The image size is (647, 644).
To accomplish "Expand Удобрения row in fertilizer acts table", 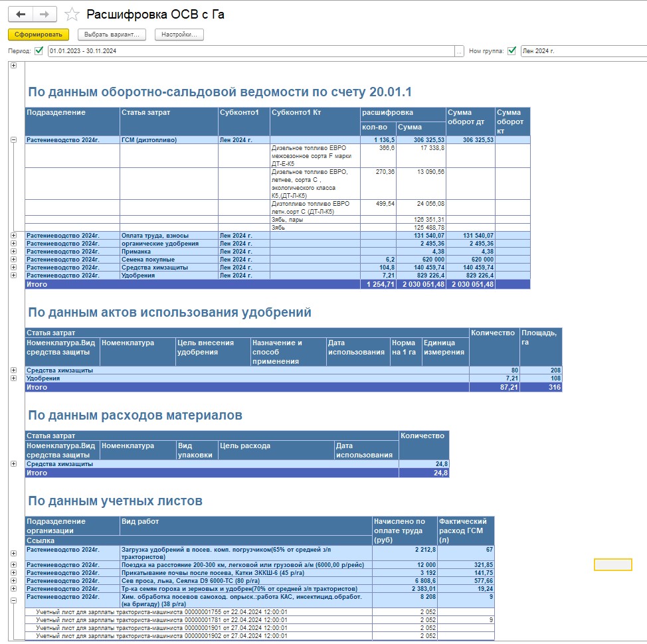I will click(13, 378).
